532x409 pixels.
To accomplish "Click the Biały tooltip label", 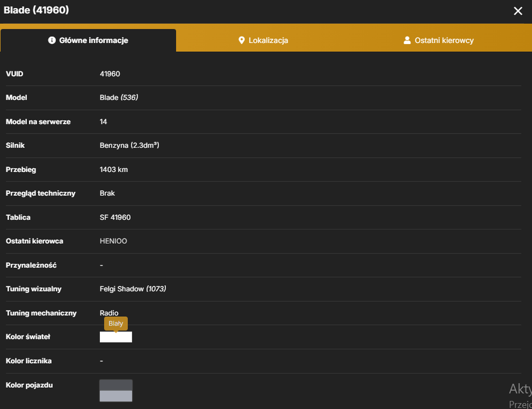I will tap(116, 323).
